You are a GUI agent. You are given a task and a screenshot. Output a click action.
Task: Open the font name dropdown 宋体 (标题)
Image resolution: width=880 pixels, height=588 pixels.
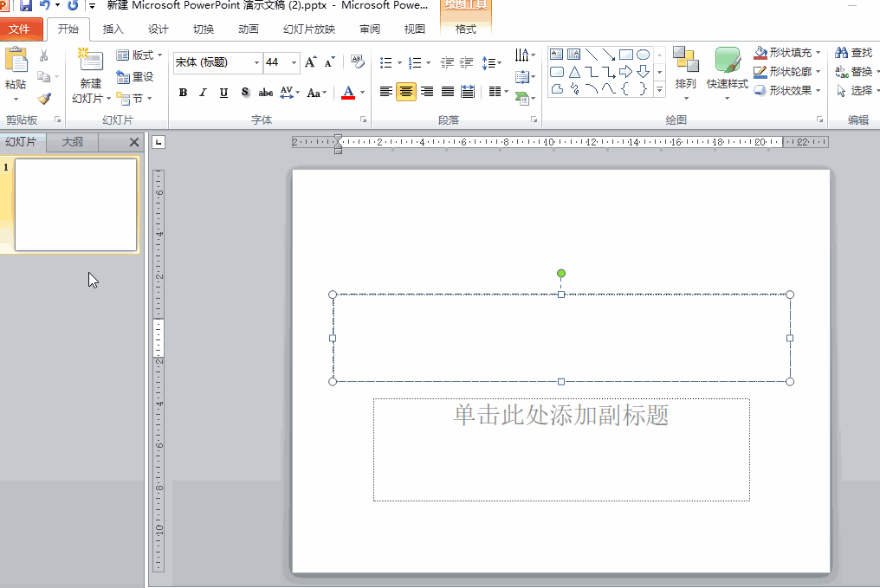pos(256,62)
